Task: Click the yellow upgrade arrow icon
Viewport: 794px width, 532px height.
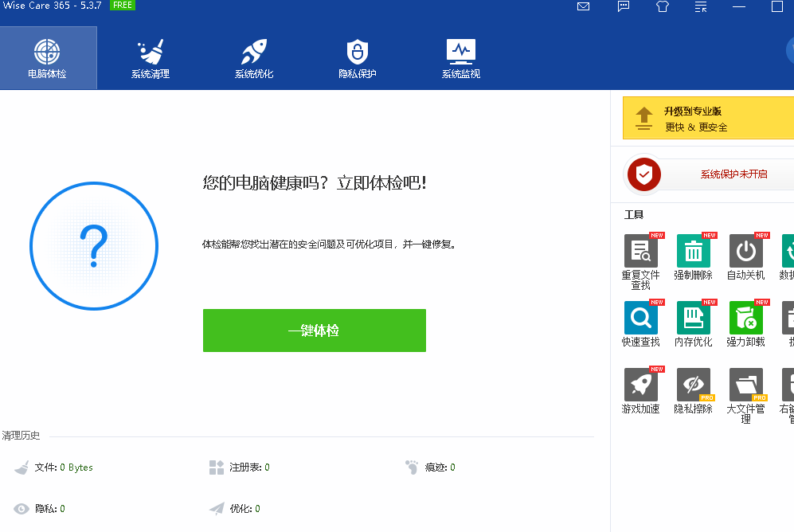Action: [643, 119]
